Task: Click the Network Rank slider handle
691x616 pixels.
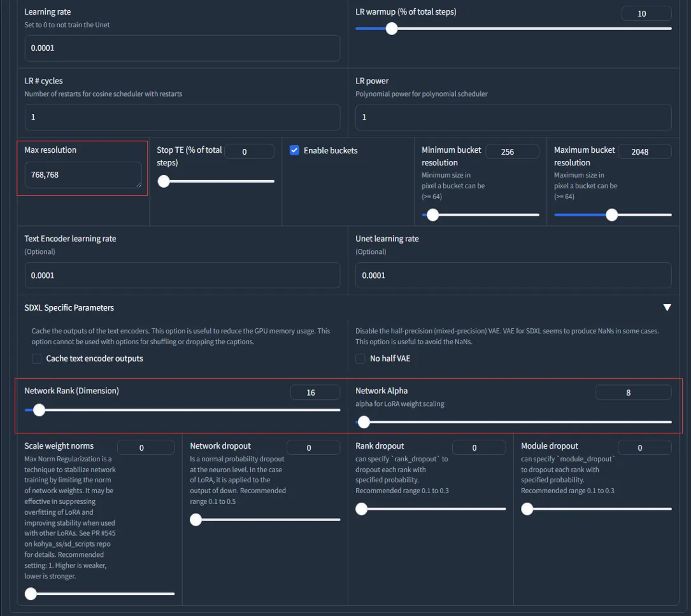Action: pyautogui.click(x=39, y=410)
